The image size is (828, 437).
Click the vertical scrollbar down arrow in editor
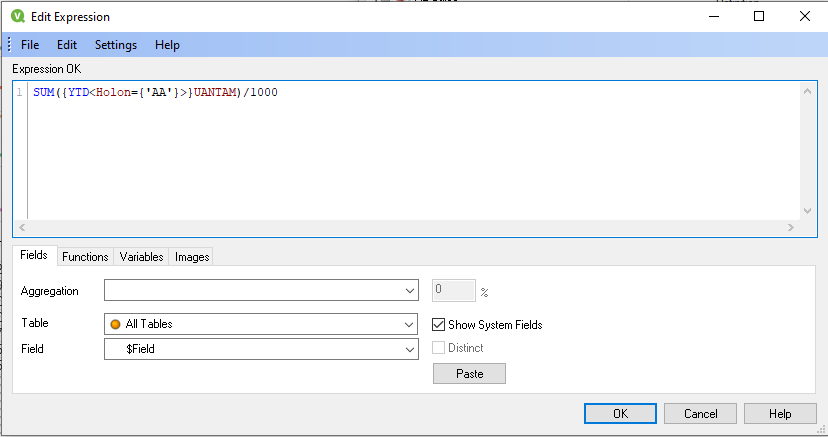(807, 211)
